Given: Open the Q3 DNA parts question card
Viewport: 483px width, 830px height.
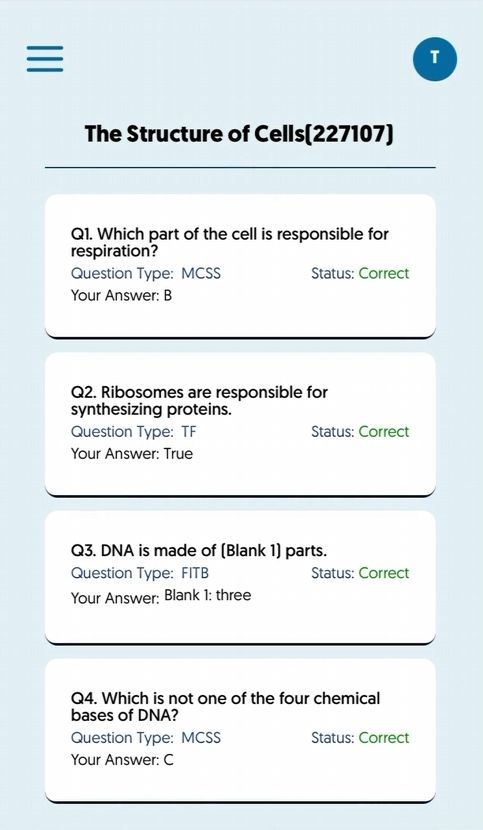Looking at the screenshot, I should click(240, 577).
